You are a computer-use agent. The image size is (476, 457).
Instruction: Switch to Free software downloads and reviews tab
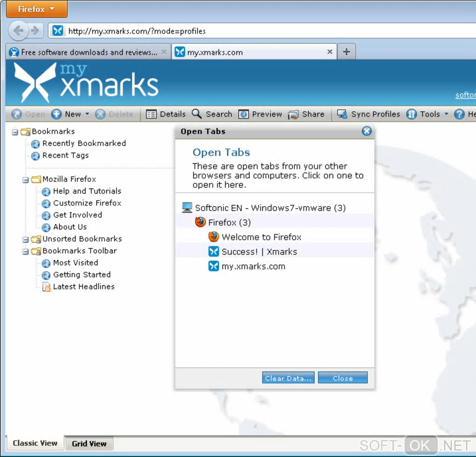click(88, 53)
